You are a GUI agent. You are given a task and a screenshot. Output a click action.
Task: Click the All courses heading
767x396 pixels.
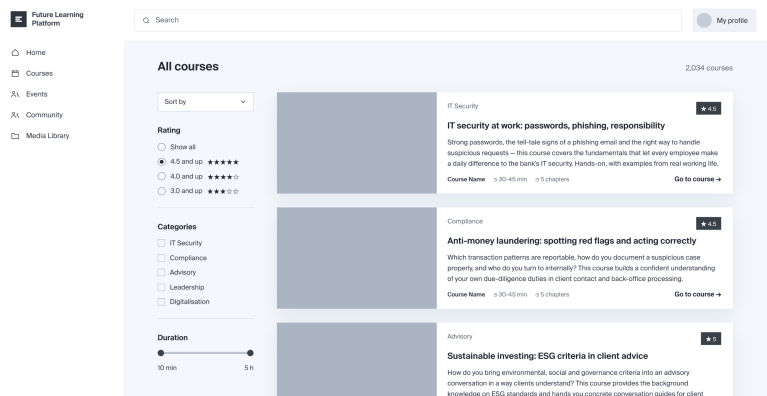point(188,66)
